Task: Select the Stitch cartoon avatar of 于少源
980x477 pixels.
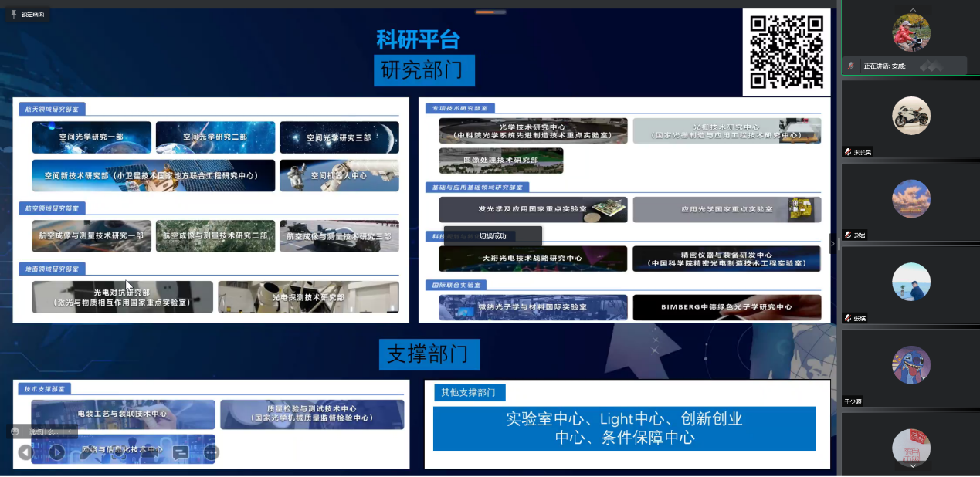Action: pyautogui.click(x=910, y=365)
